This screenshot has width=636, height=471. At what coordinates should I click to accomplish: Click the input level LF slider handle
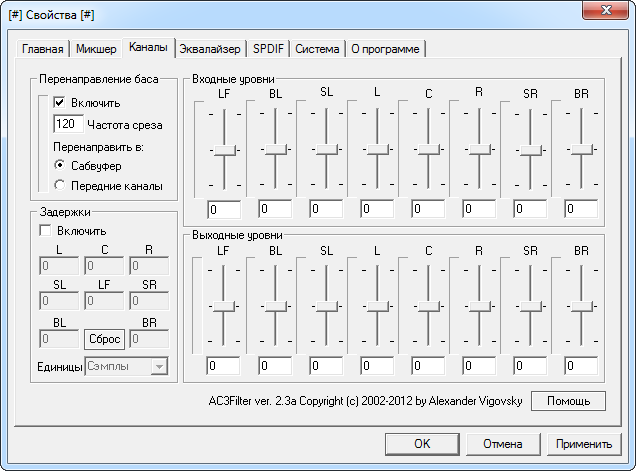pos(224,150)
